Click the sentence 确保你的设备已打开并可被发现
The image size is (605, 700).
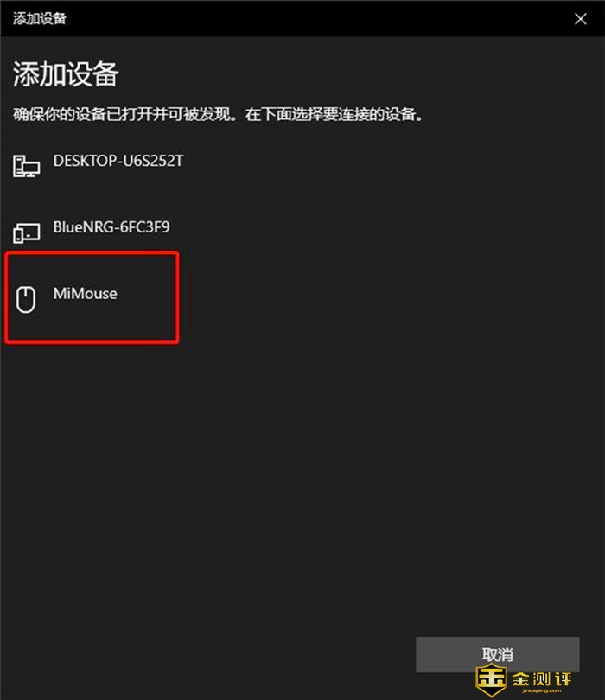[124, 114]
